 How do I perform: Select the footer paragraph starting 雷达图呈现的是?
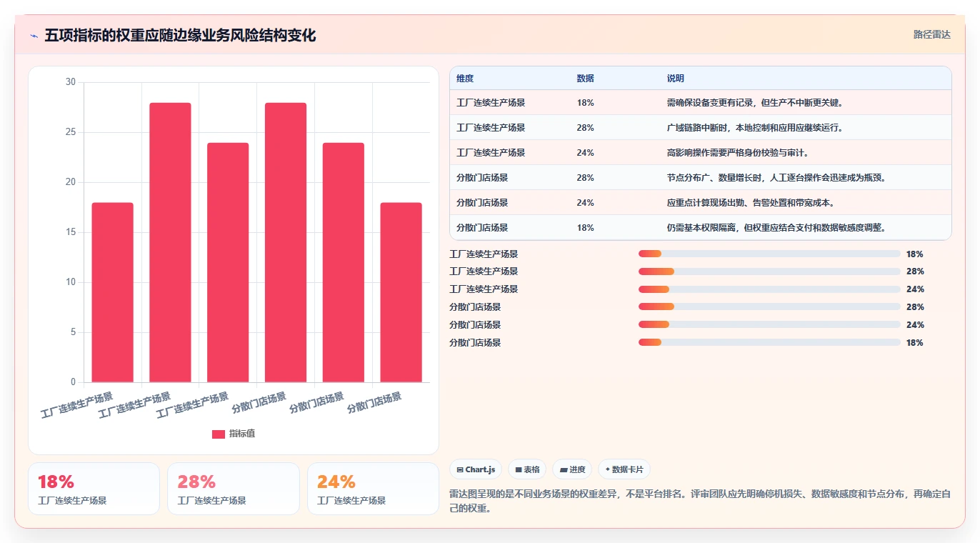700,502
